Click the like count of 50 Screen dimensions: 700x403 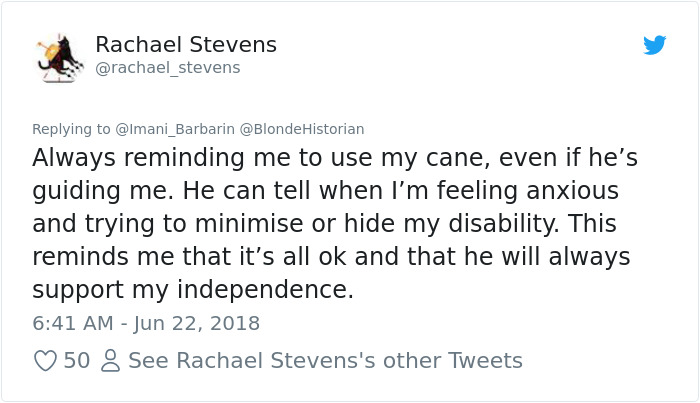(77, 360)
